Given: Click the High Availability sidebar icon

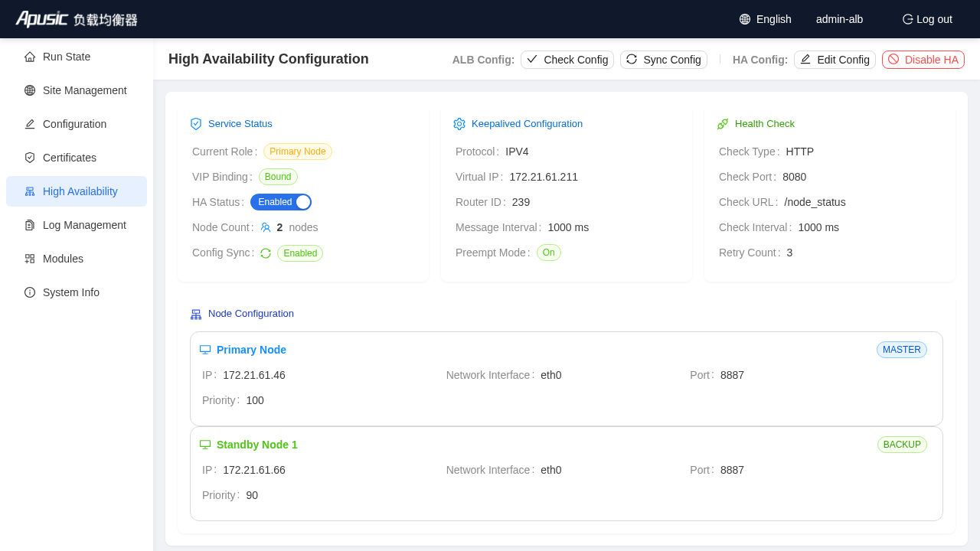Looking at the screenshot, I should click(x=30, y=191).
